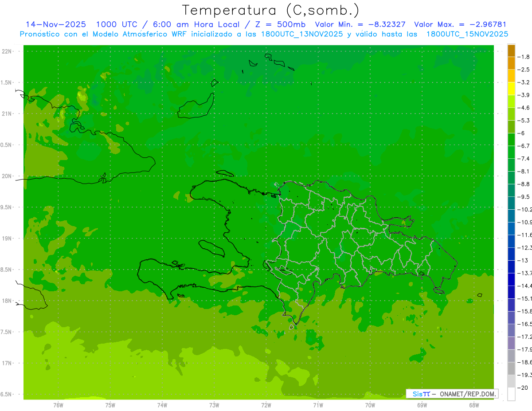Click the "1000 UTC" time text
Viewport: 532px width, 411px height.
[117, 25]
